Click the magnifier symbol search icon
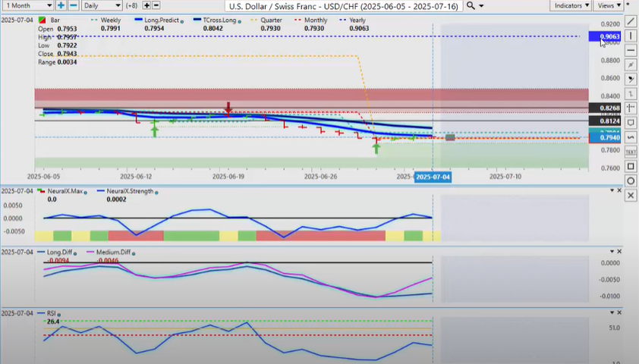Image resolution: width=639 pixels, height=364 pixels. point(471,5)
